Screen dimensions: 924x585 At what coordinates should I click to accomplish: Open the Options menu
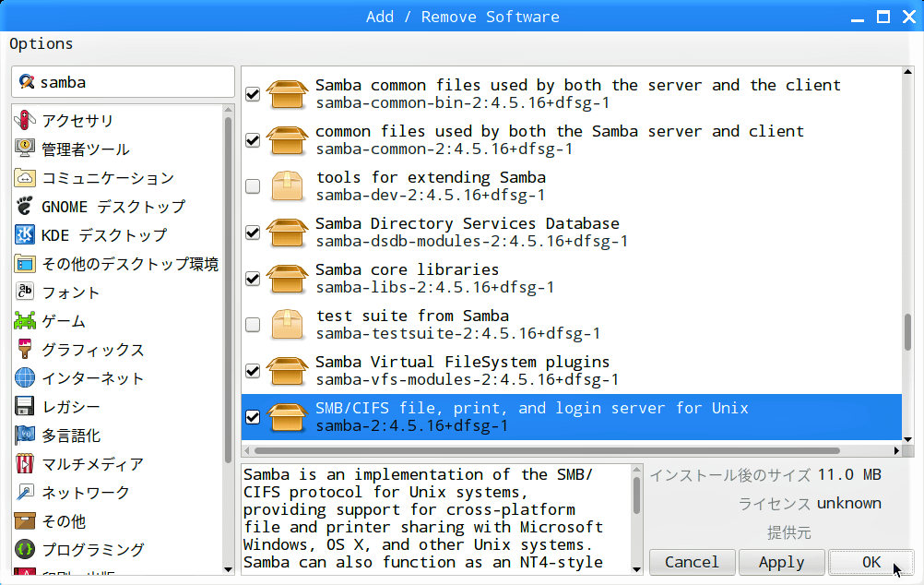pos(41,44)
